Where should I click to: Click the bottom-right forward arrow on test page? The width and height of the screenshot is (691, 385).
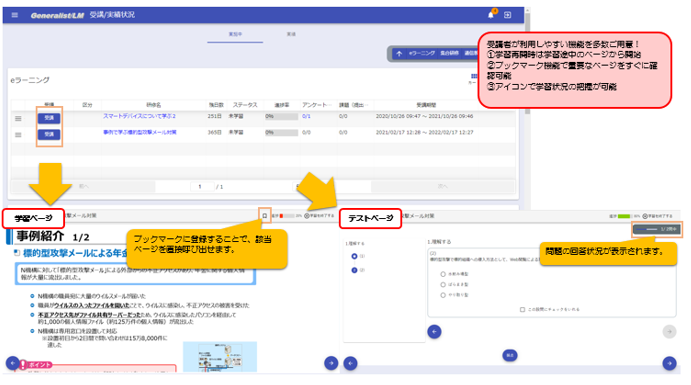669,363
